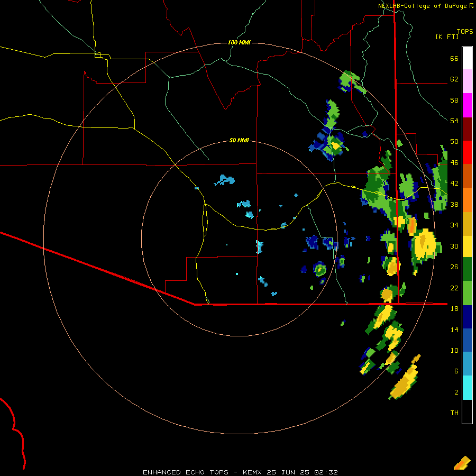Click the 42 value on legend

coord(454,184)
